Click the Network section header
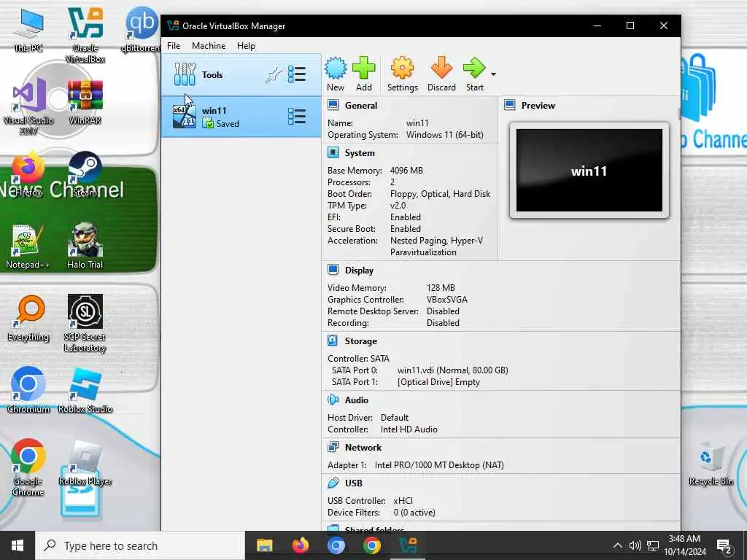 363,448
